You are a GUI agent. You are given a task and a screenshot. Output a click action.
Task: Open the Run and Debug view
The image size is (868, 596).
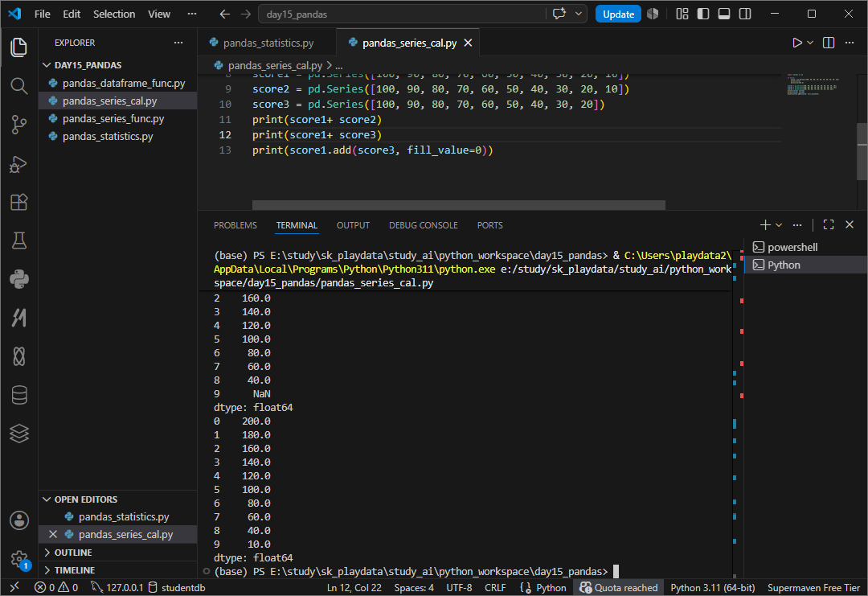coord(18,164)
